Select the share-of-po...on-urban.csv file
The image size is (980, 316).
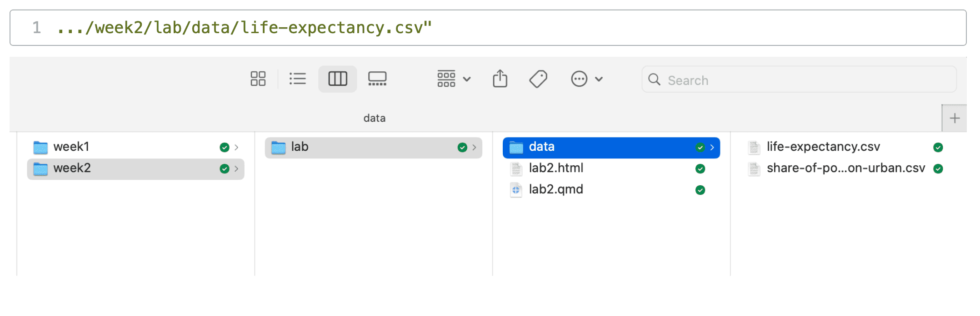click(845, 168)
